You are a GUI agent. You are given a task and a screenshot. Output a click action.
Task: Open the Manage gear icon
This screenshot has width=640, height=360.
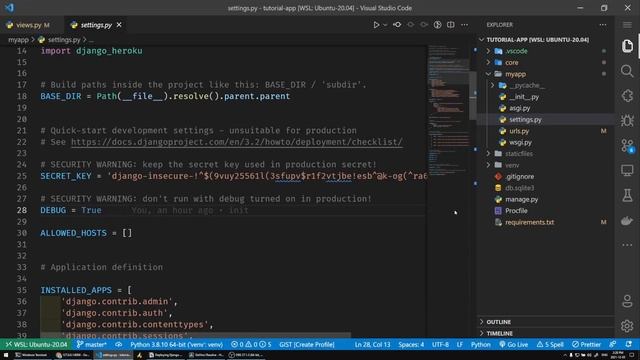click(627, 326)
